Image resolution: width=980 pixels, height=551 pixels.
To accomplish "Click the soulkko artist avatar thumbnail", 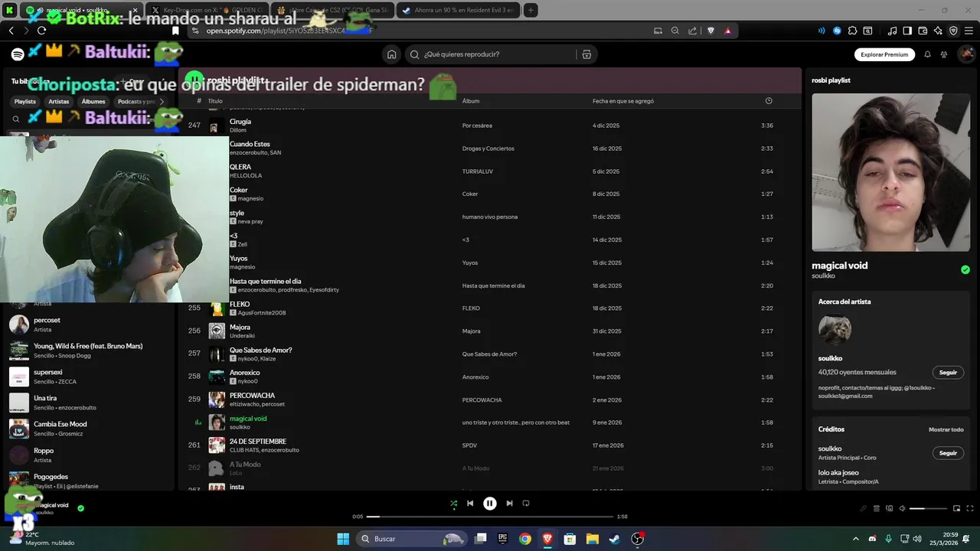I will click(x=835, y=330).
